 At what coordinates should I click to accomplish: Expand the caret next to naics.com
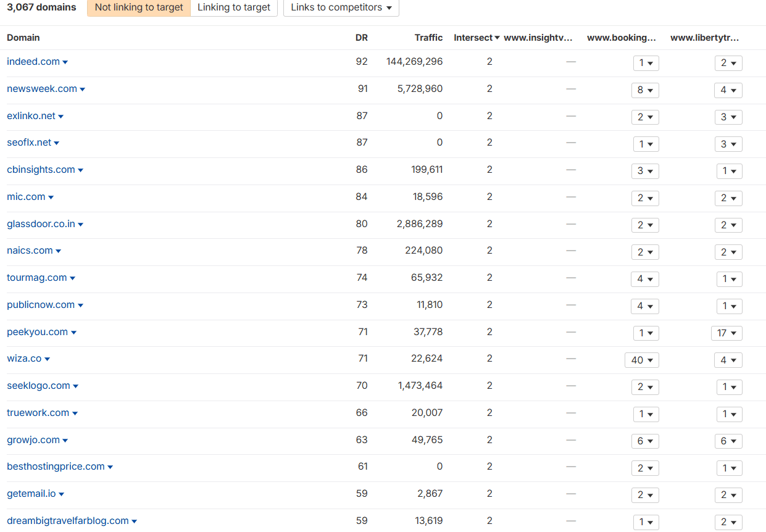59,251
